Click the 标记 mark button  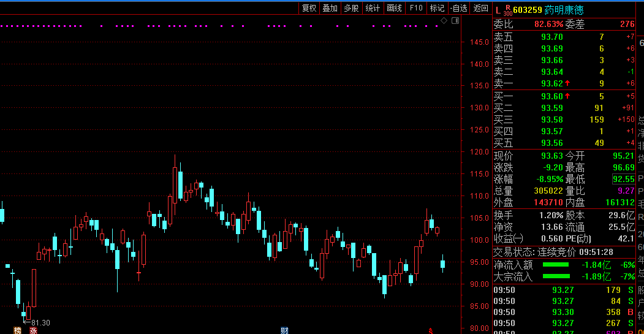(437, 8)
